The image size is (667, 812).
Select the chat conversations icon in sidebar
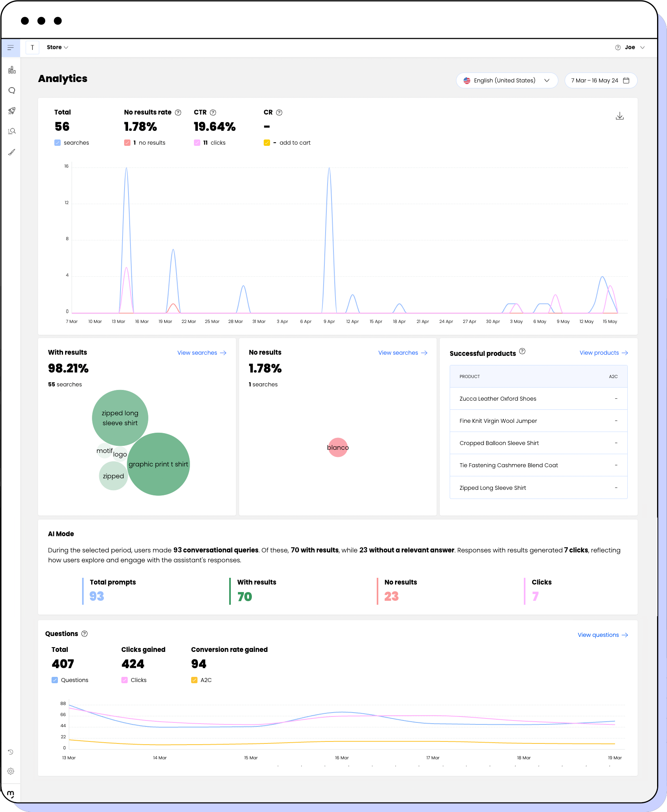(11, 90)
